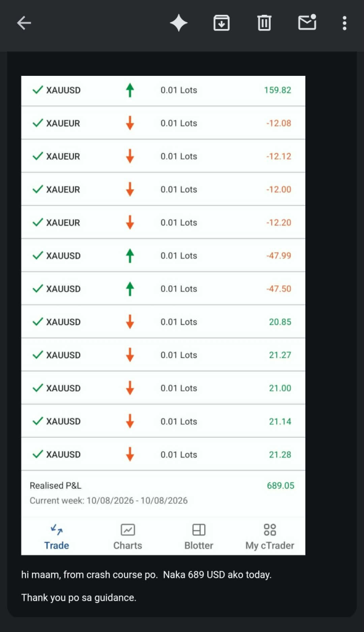Tap the green up arrow on -47.99 trade
Image resolution: width=364 pixels, height=632 pixels.
[x=130, y=256]
